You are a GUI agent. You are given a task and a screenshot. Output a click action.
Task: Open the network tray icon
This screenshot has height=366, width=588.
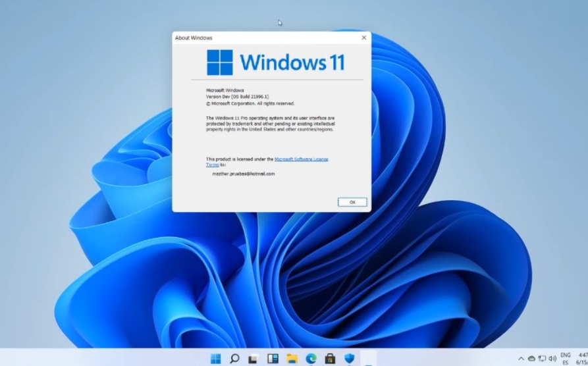[x=543, y=359]
